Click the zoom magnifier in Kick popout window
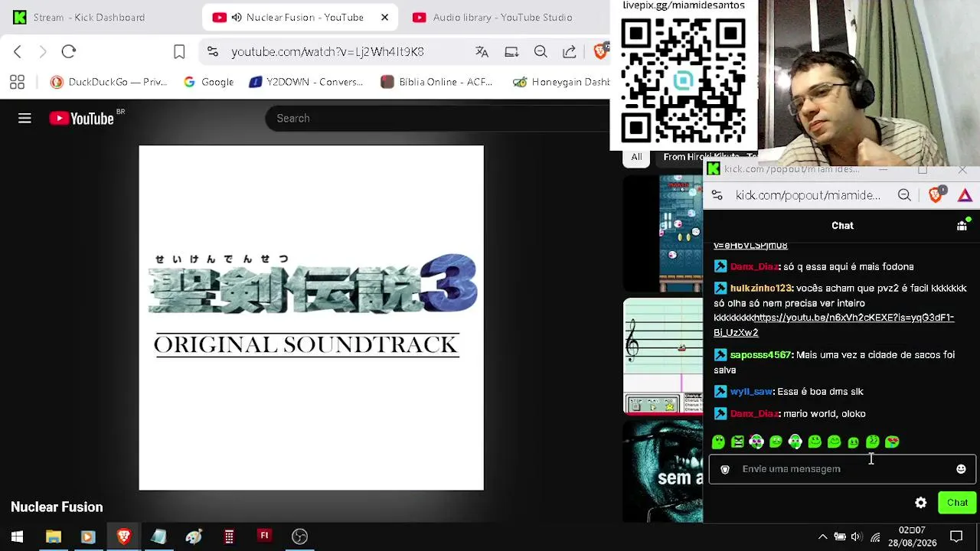This screenshot has width=980, height=551. tap(904, 195)
